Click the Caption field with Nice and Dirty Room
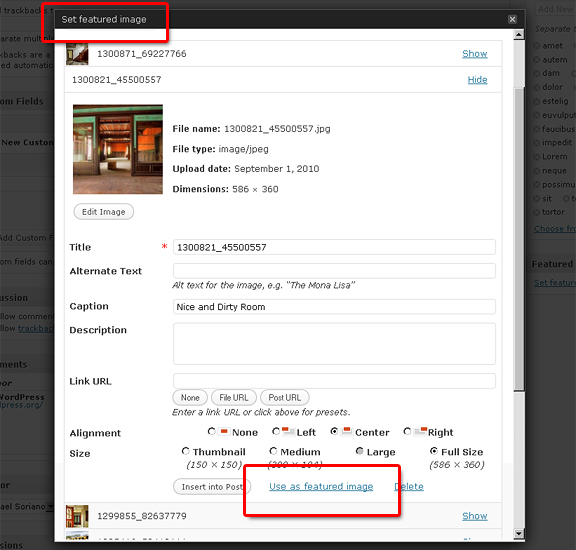This screenshot has width=576, height=550. [334, 307]
